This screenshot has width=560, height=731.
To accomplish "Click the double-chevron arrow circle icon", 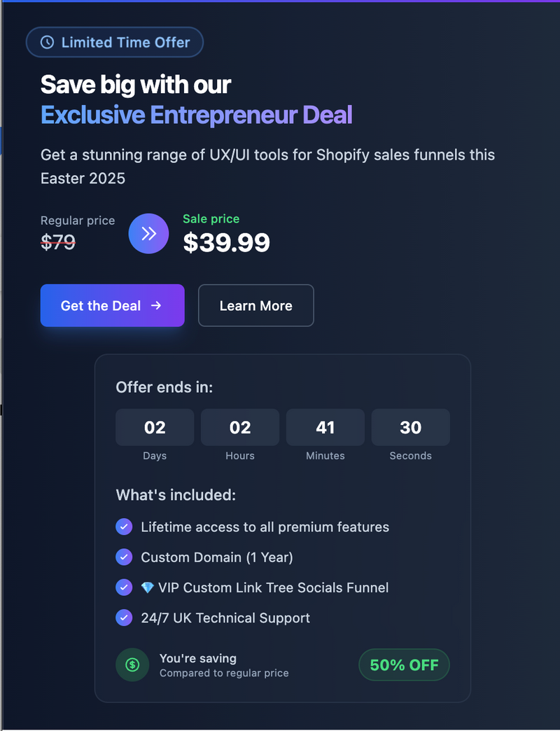I will pyautogui.click(x=148, y=234).
